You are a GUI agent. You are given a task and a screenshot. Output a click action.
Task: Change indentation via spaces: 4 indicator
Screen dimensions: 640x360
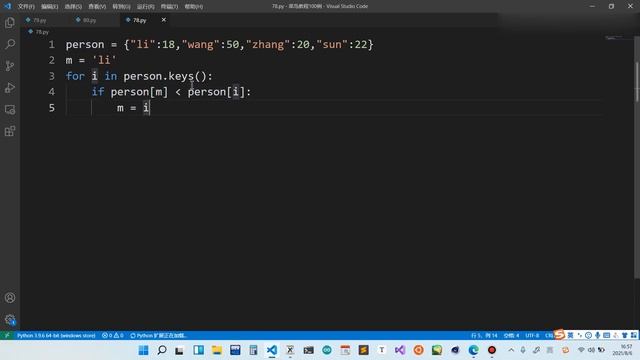(511, 336)
